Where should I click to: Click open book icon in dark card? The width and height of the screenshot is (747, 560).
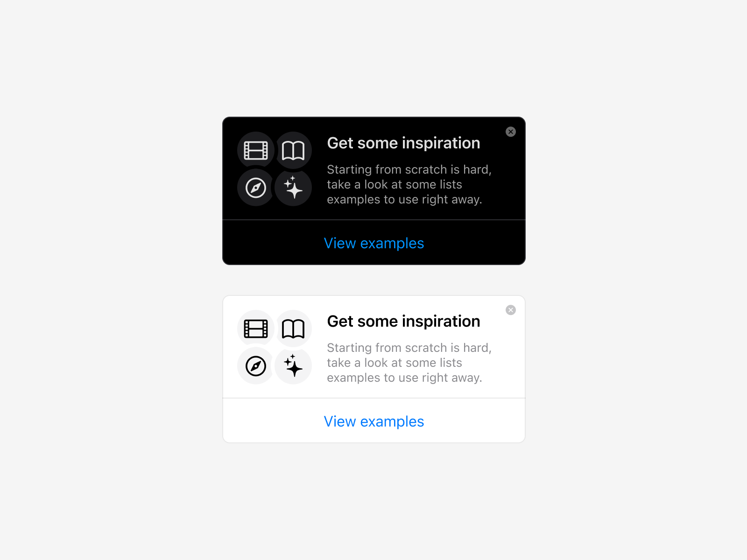[x=293, y=150]
